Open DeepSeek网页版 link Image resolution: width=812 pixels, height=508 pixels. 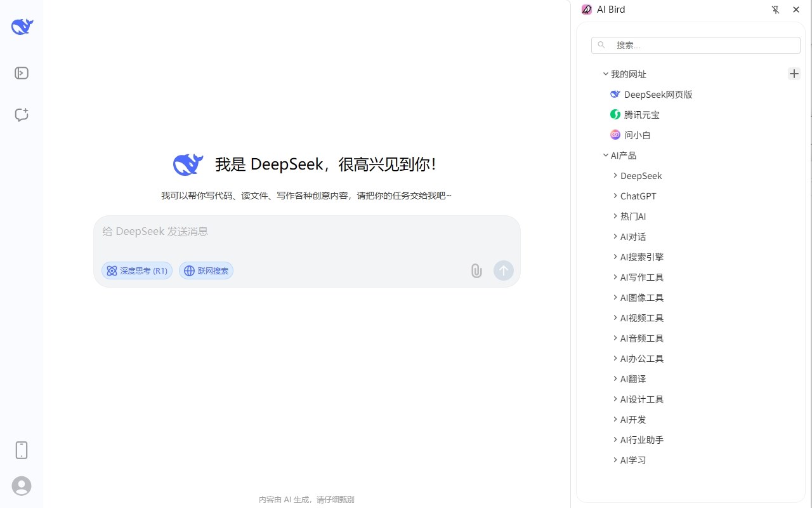[658, 95]
